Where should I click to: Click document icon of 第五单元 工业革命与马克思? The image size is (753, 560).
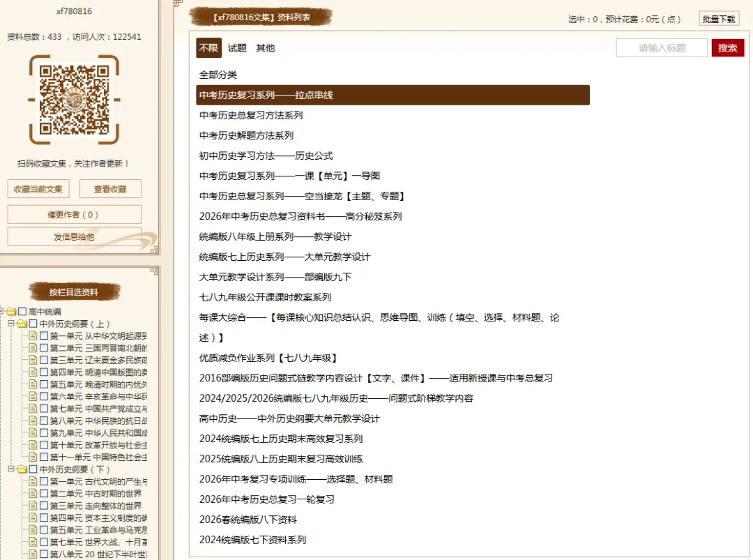[33, 530]
